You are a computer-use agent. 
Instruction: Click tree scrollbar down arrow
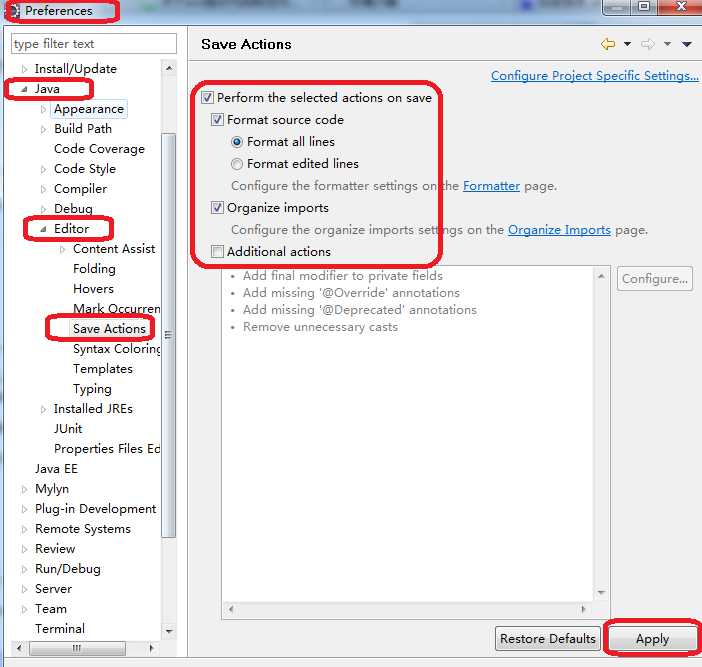169,631
